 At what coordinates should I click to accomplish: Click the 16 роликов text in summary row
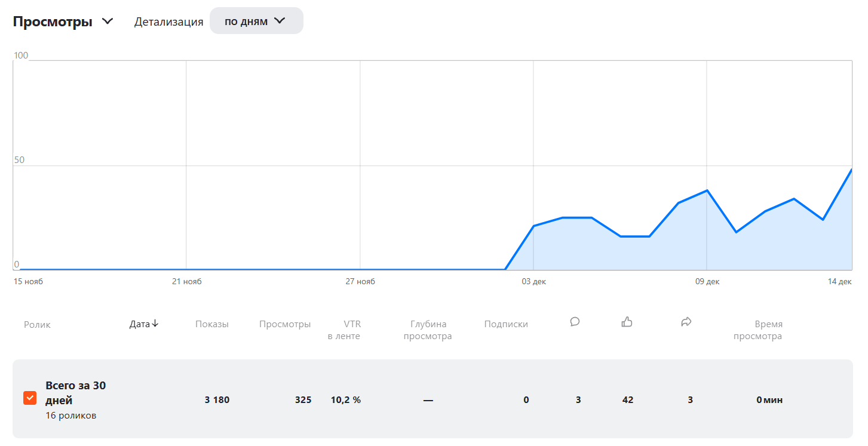pyautogui.click(x=70, y=416)
